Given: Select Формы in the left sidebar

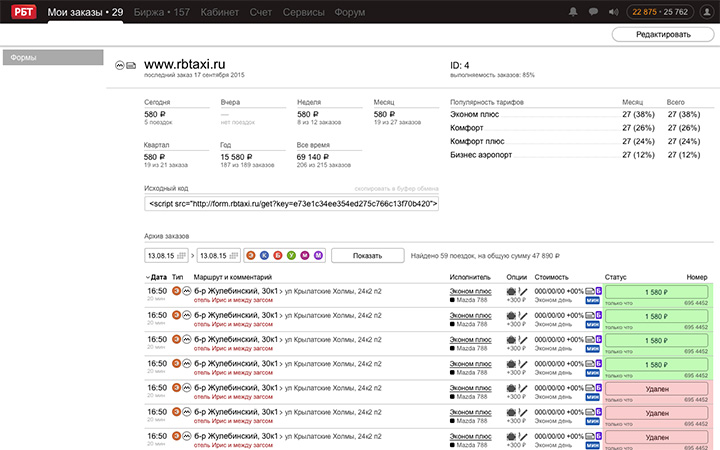Looking at the screenshot, I should [53, 57].
